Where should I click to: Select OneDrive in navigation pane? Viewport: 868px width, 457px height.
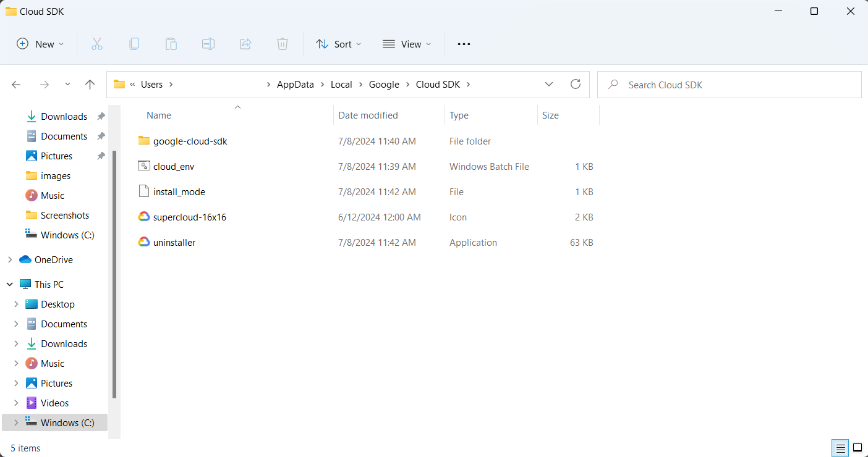pyautogui.click(x=53, y=259)
